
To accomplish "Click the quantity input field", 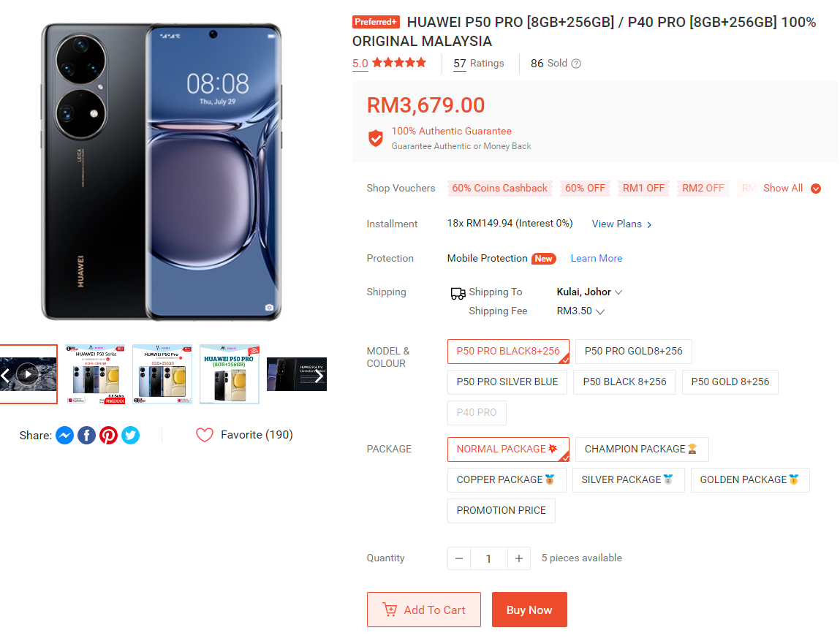I will pos(488,558).
